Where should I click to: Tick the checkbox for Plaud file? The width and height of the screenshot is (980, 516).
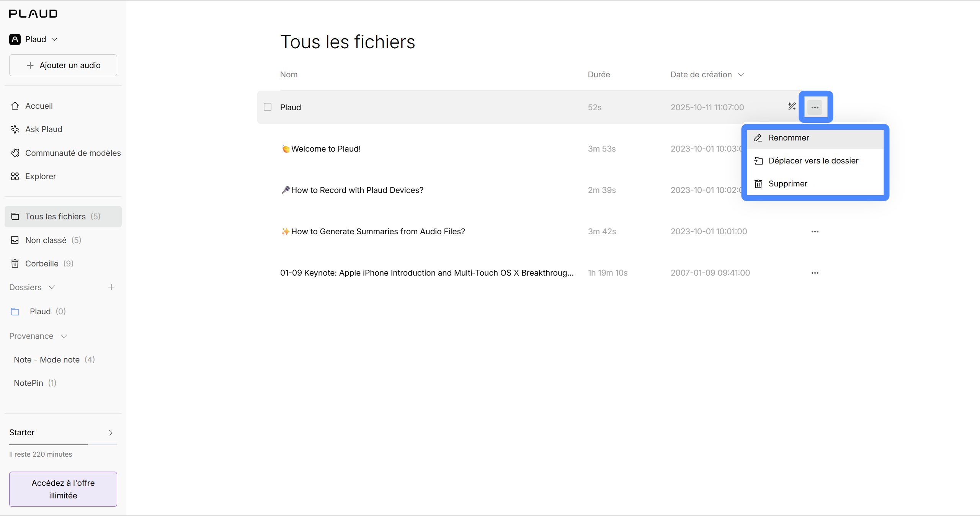pos(268,107)
